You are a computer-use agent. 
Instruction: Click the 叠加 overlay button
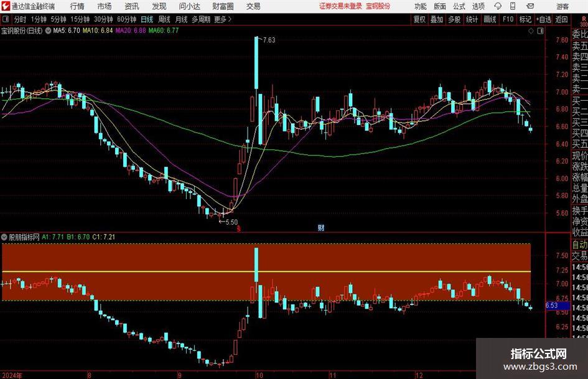pos(437,19)
